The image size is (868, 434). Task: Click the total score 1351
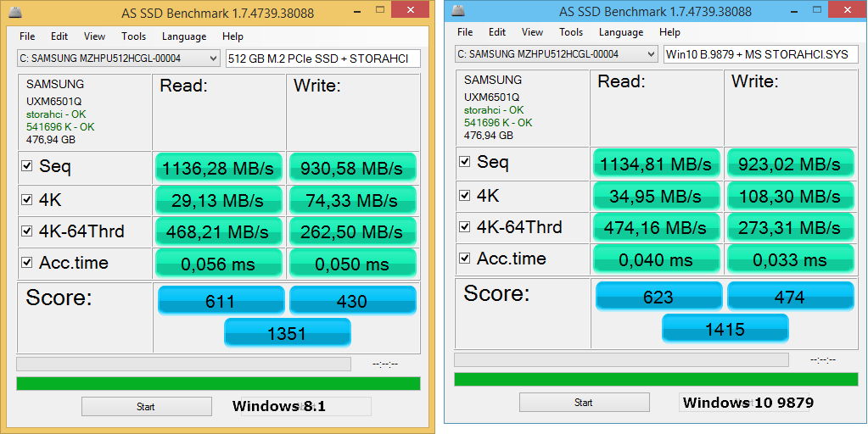(288, 333)
